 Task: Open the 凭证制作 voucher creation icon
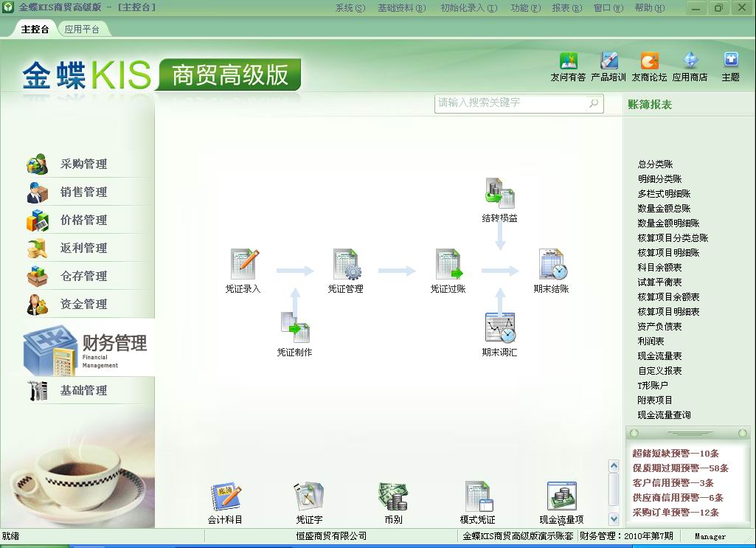click(295, 327)
